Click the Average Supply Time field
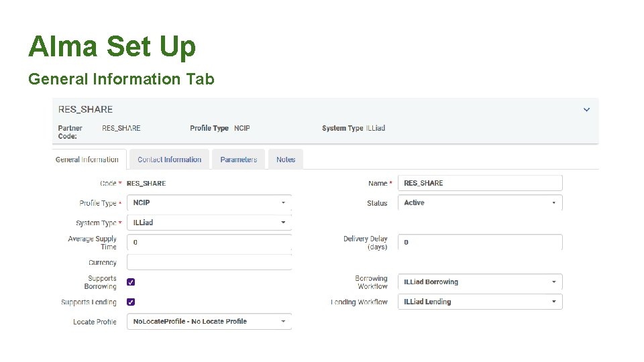This screenshot has width=644, height=362. (x=209, y=242)
